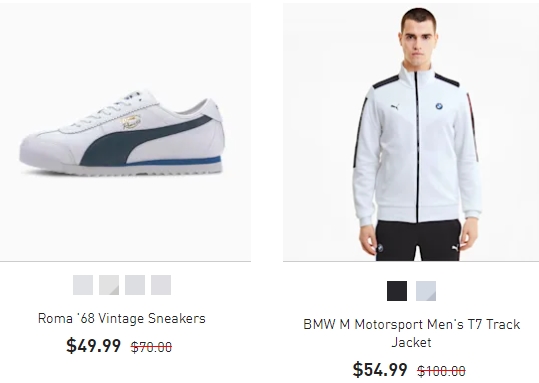Image resolution: width=539 pixels, height=383 pixels.
Task: Click the BMW roundel logo on the jacket chest
Action: click(x=439, y=106)
